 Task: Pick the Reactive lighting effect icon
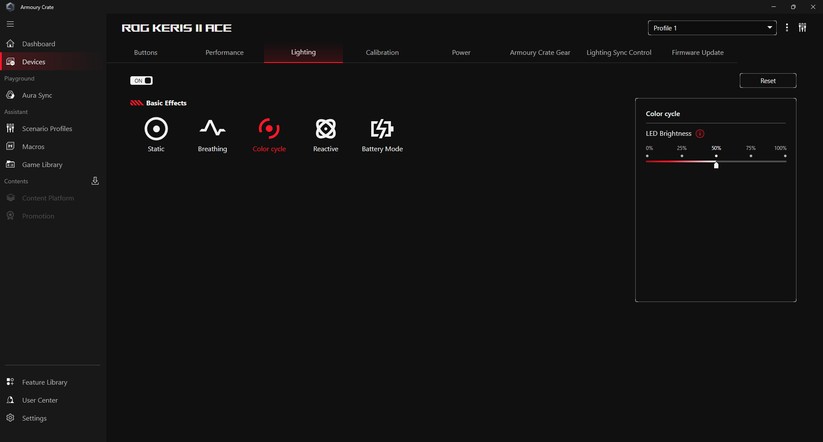tap(325, 129)
